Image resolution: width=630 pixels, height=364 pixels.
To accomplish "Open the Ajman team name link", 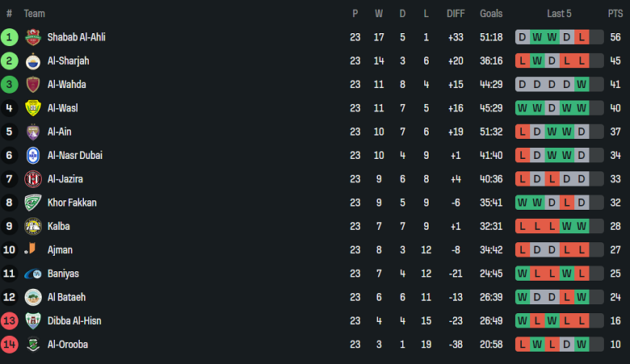I will [60, 250].
